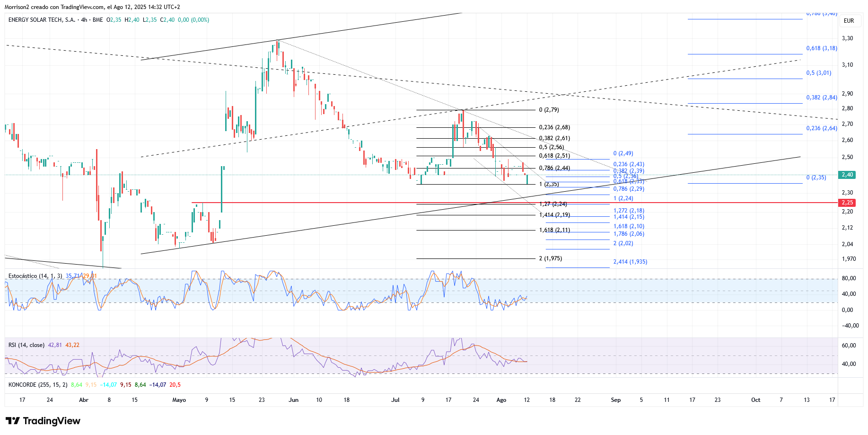Click the 80,00 level on Estocástico axis
The image size is (868, 435).
click(849, 278)
